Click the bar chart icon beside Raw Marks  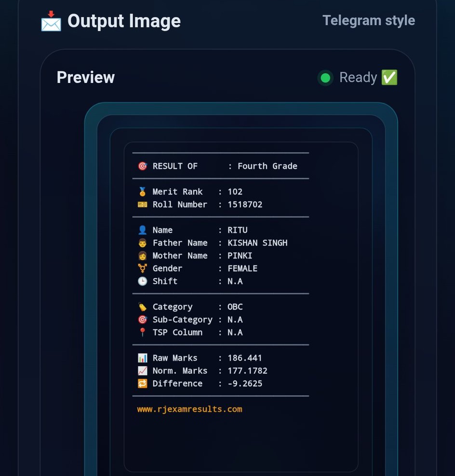click(x=143, y=358)
